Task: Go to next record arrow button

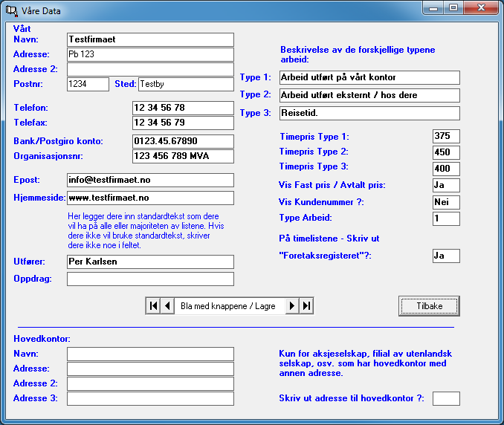Action: (x=292, y=305)
